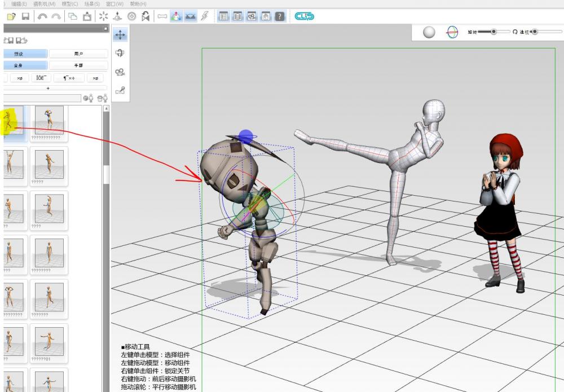Click the save-pose icon in the pose panel

(x=8, y=40)
